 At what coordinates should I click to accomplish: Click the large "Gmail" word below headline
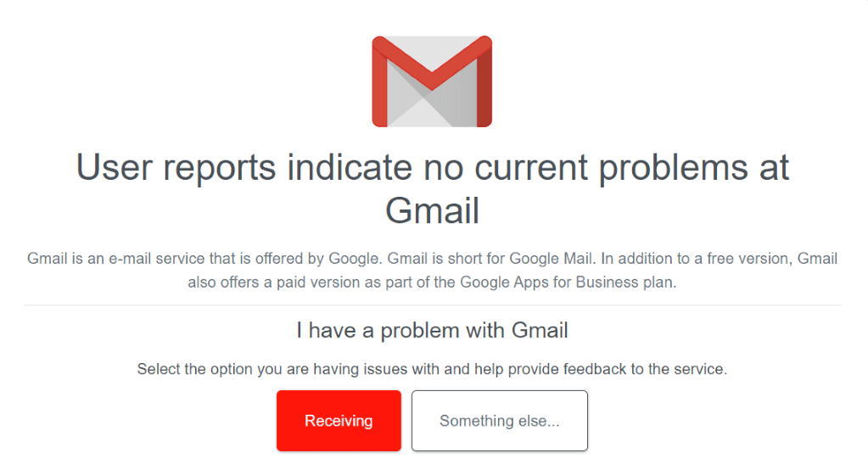(433, 210)
